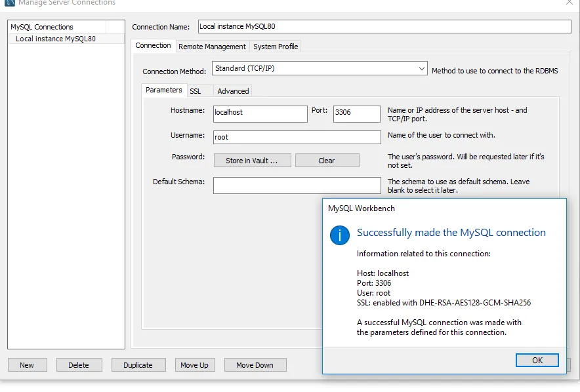The height and width of the screenshot is (392, 580).
Task: Select the Parameters tab
Action: pyautogui.click(x=164, y=90)
